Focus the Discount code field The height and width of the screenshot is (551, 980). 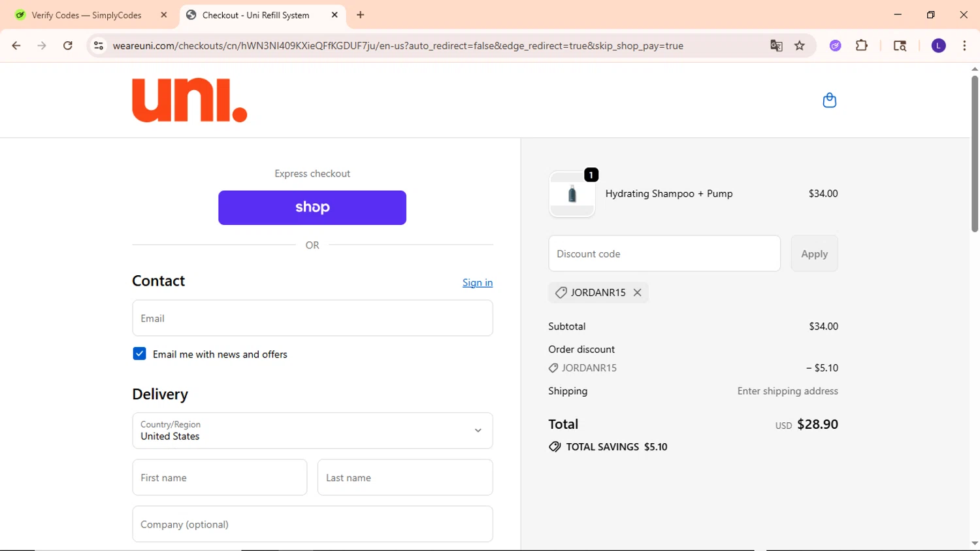tap(664, 254)
